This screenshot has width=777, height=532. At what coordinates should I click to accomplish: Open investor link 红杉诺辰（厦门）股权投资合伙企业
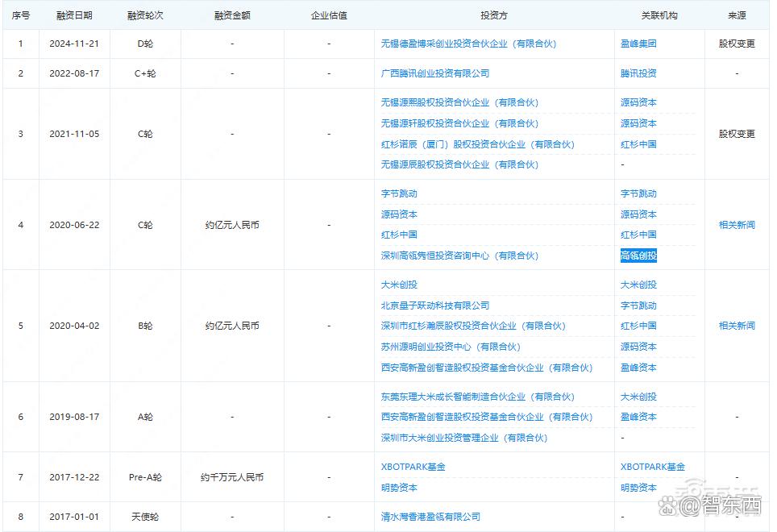pos(477,144)
